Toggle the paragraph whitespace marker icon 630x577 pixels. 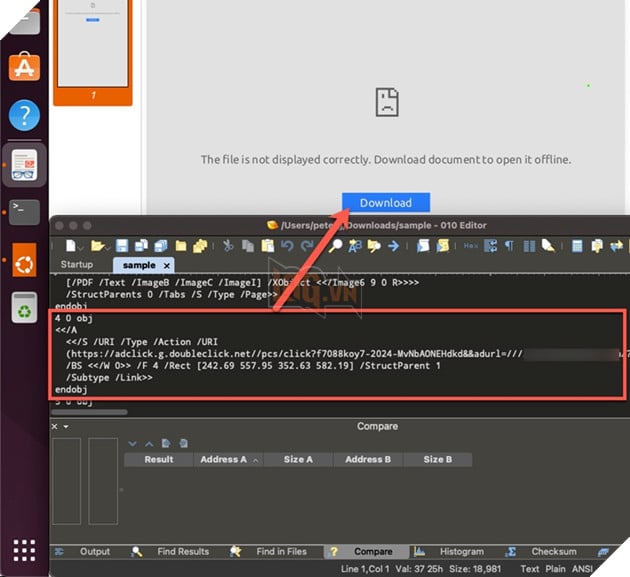tap(509, 246)
